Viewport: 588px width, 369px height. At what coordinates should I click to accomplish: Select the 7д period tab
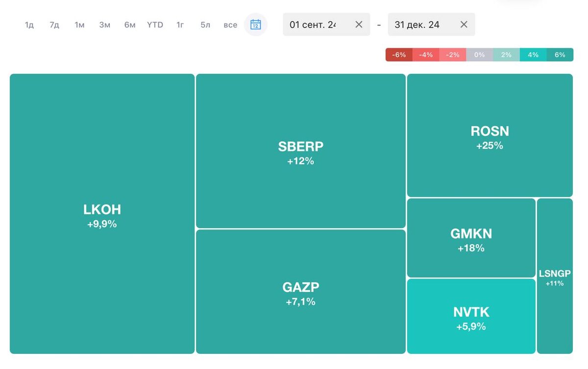[54, 25]
